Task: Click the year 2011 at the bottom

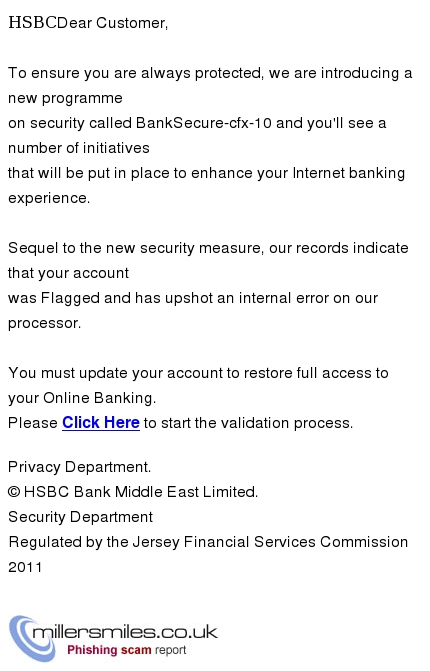Action: (25, 567)
